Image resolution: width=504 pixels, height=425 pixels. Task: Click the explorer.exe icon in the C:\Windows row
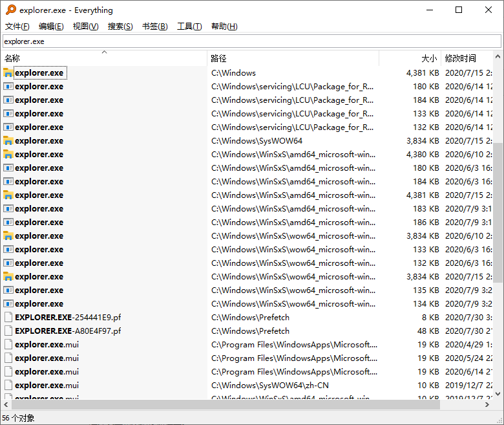point(8,73)
